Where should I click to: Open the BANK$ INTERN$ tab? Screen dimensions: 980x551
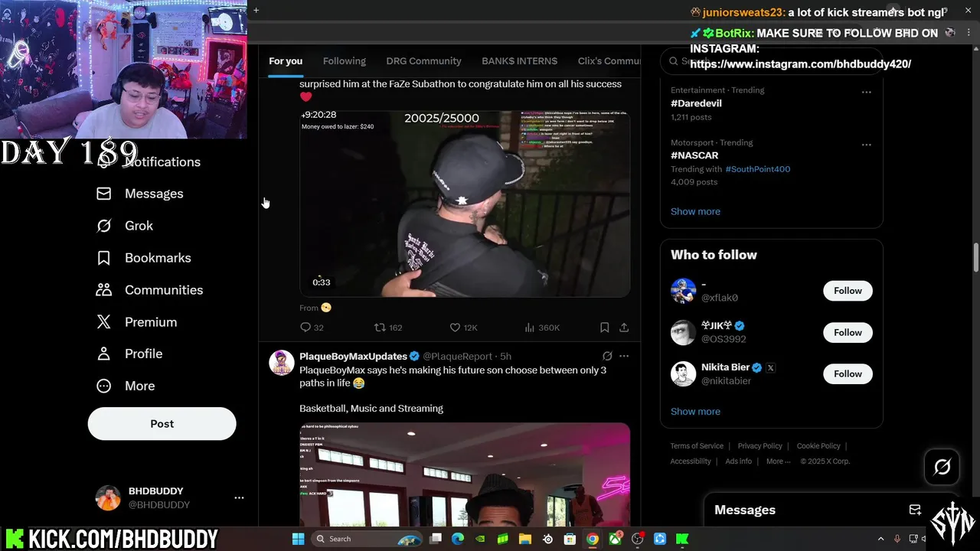click(519, 61)
